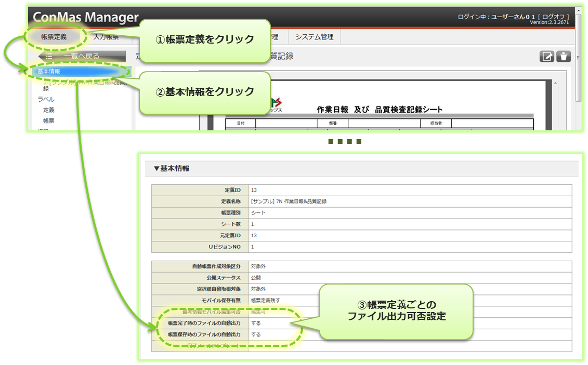Screen dimensions: 588x365
Task: Select ラベル in the left sidebar
Action: [46, 99]
